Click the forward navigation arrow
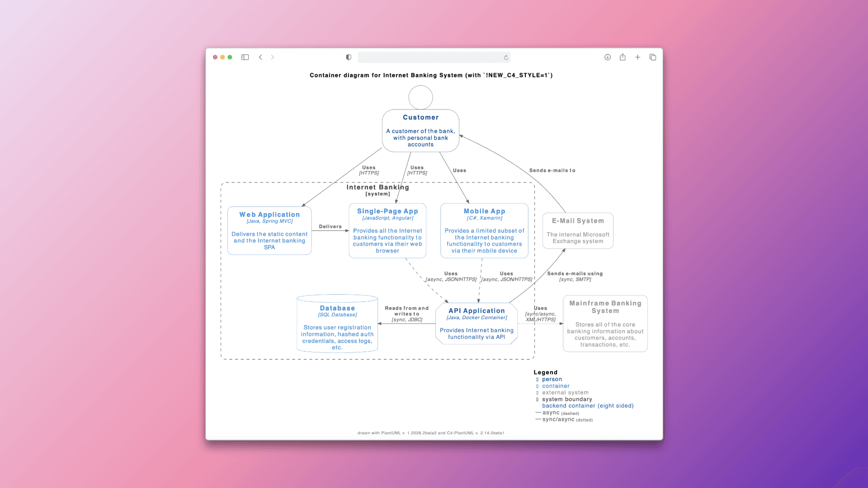Screen dimensions: 868x488 click(x=273, y=57)
